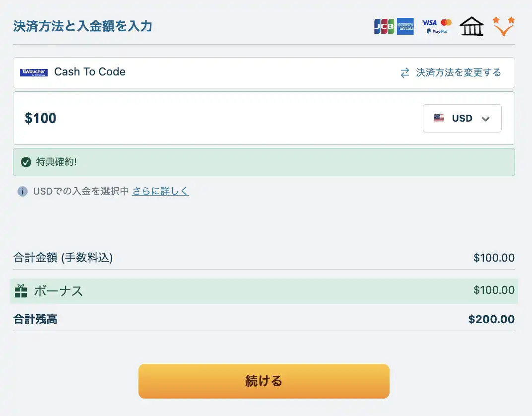532x416 pixels.
Task: Click the Visa logo
Action: click(x=429, y=22)
